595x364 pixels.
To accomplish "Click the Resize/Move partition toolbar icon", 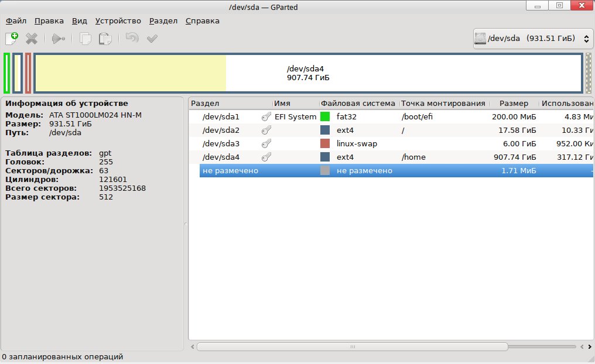I will [x=59, y=38].
